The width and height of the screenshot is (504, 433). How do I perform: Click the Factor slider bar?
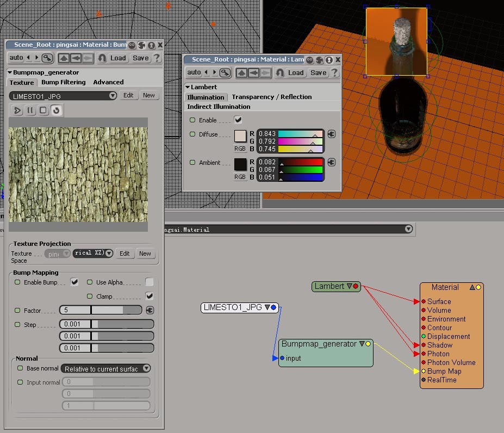pyautogui.click(x=101, y=310)
